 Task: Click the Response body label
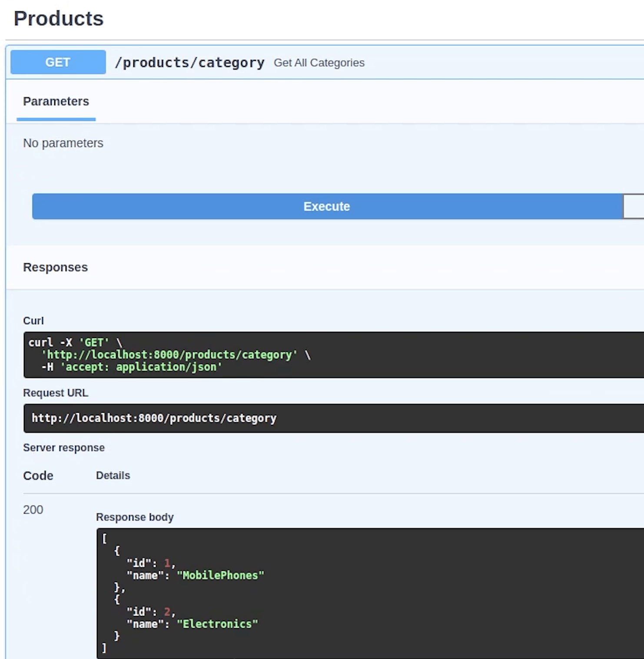coord(135,517)
